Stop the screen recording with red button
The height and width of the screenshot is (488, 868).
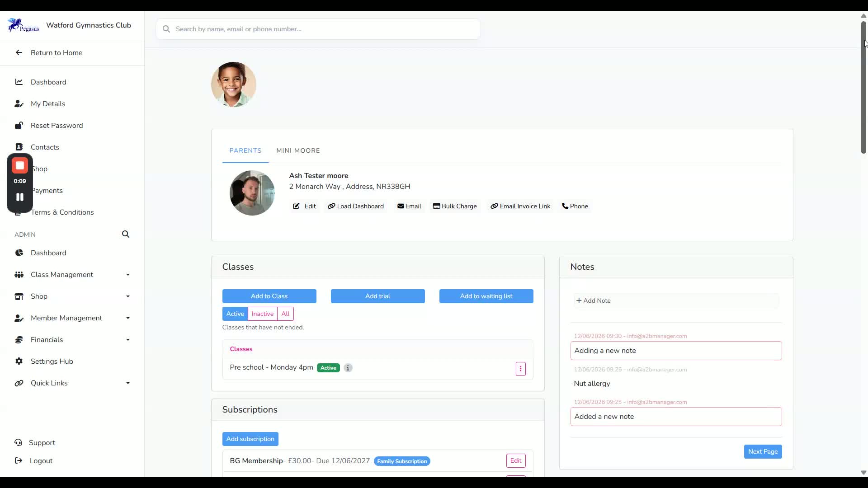[x=20, y=165]
